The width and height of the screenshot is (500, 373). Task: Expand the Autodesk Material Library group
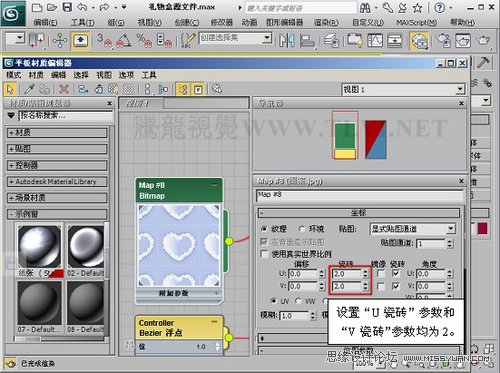pos(57,182)
